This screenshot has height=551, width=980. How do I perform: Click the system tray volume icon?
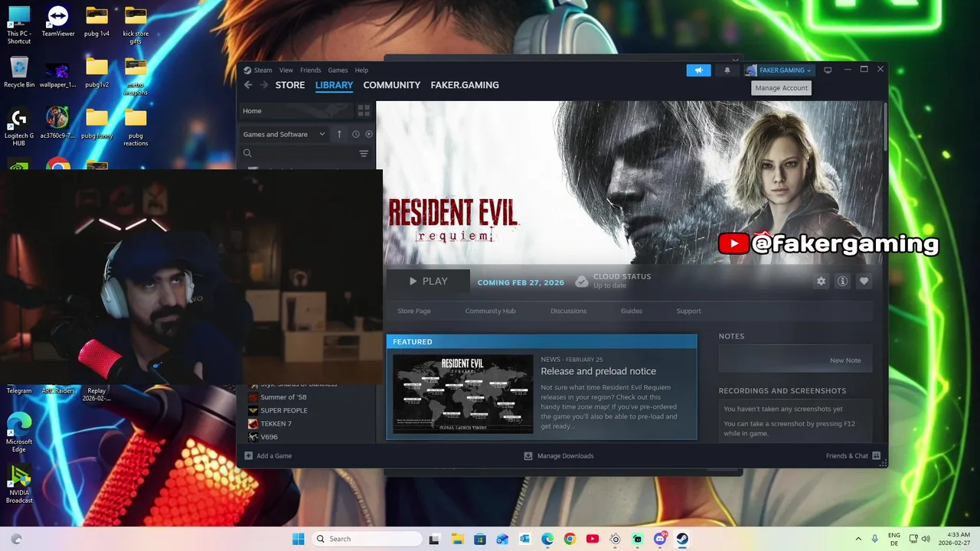click(x=926, y=539)
